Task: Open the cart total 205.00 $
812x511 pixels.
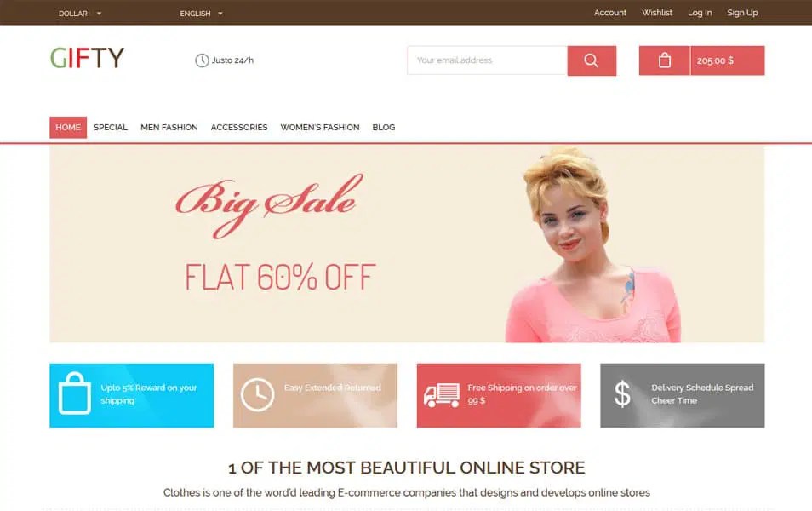Action: point(728,60)
